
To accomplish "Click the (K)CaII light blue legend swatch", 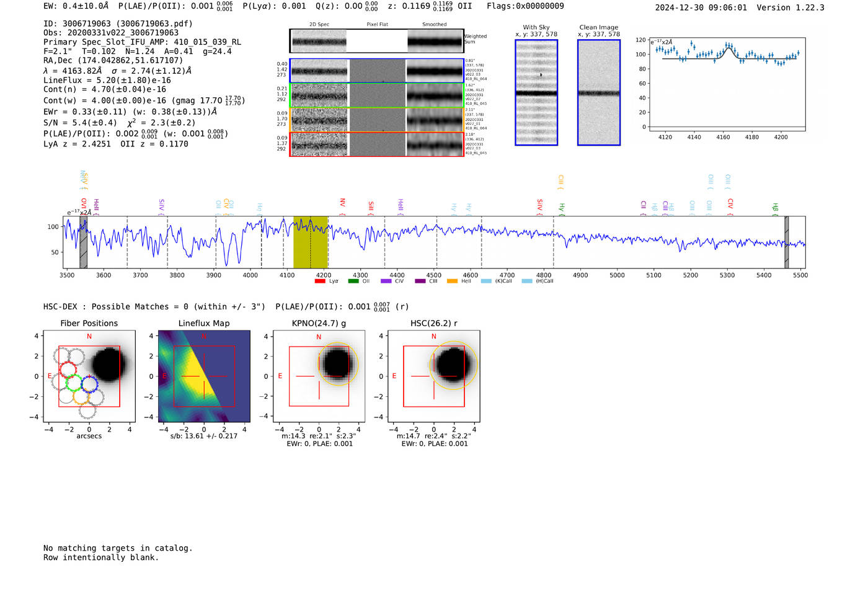I will pyautogui.click(x=486, y=281).
